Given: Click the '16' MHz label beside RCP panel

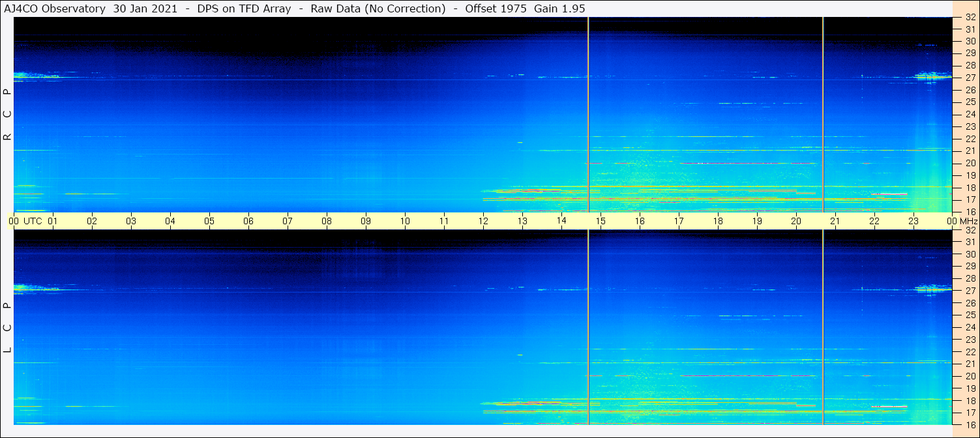Looking at the screenshot, I should 970,212.
